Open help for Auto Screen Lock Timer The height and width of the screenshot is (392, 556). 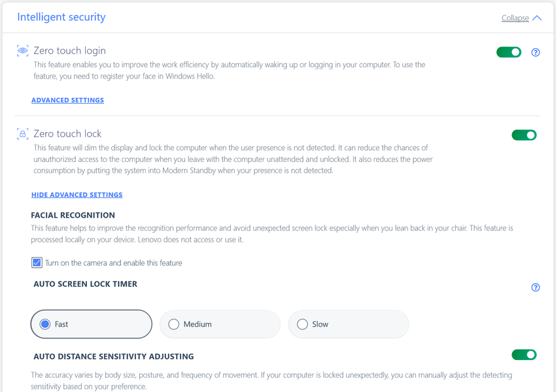[536, 287]
